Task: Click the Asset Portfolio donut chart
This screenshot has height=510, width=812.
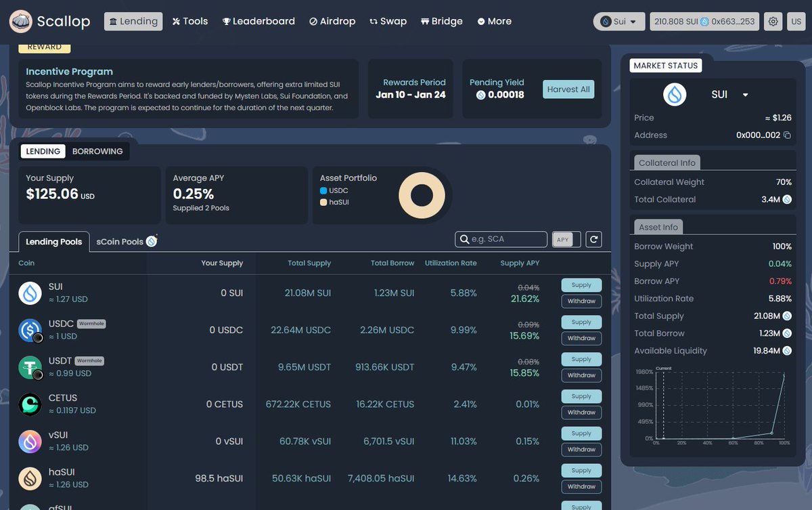Action: pos(422,196)
